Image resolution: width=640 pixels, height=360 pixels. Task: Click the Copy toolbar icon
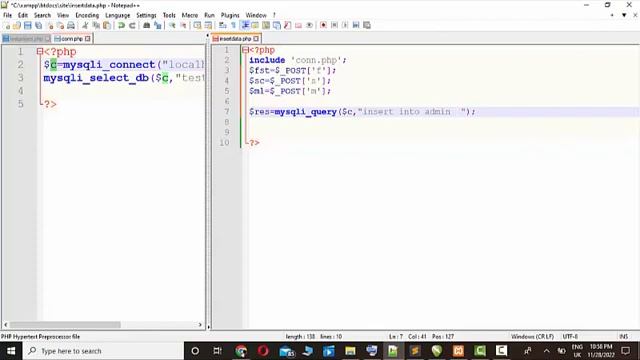96,26
